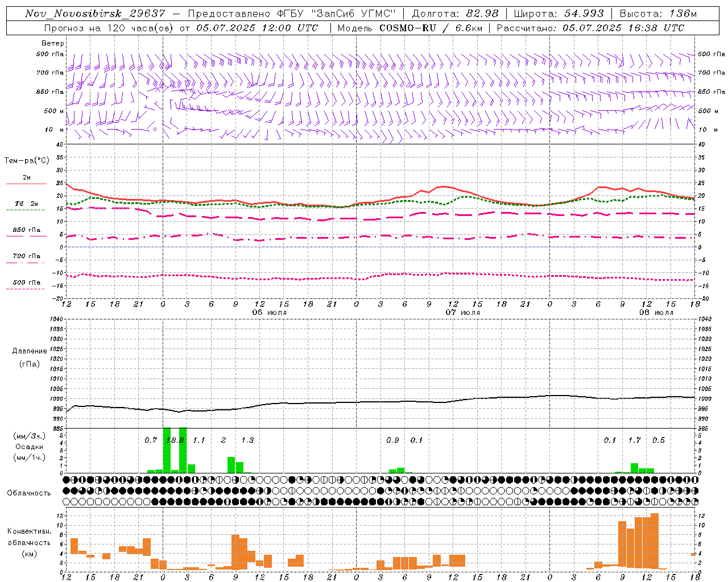Click the 'Конвективн.' convective cloud label

point(30,531)
